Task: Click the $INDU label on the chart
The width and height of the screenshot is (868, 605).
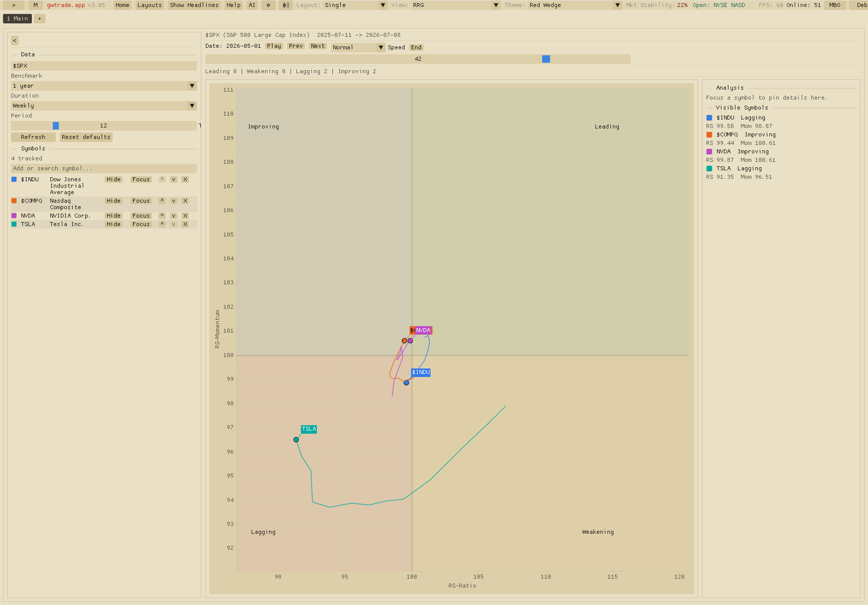Action: click(421, 372)
